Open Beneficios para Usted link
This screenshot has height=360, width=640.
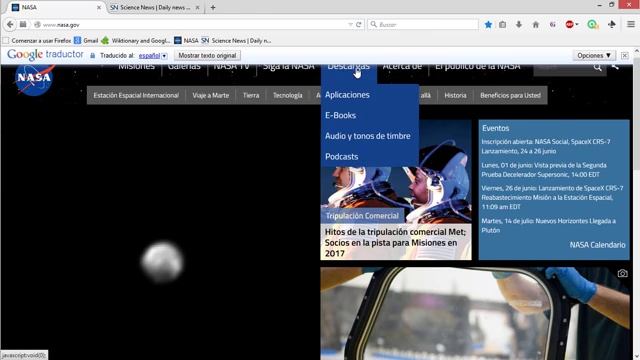510,96
